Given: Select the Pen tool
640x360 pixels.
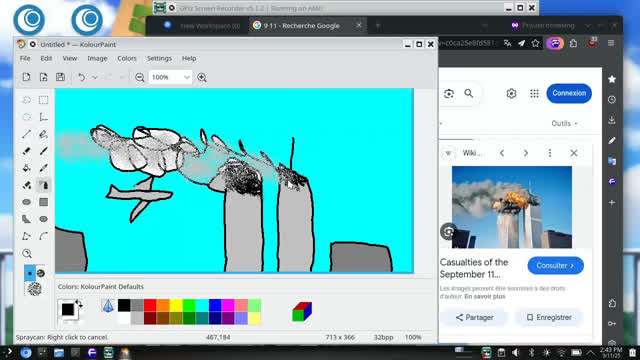Looking at the screenshot, I should click(43, 134).
